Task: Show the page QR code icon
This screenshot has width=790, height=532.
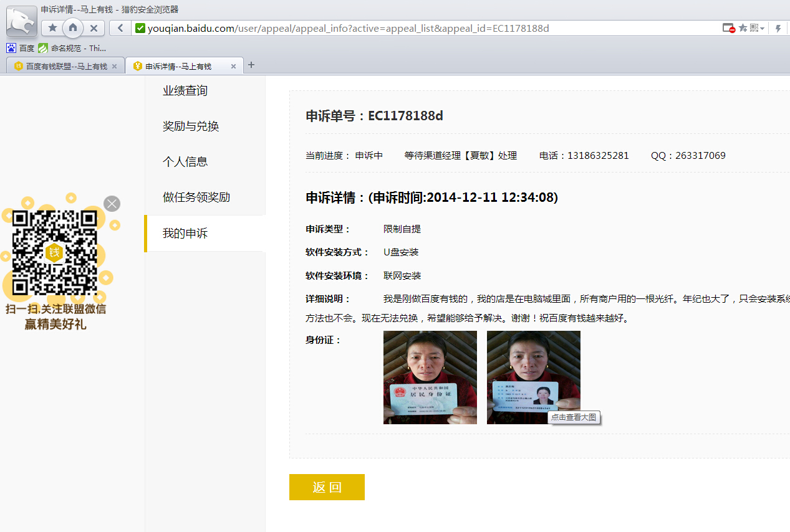Action: coord(754,28)
